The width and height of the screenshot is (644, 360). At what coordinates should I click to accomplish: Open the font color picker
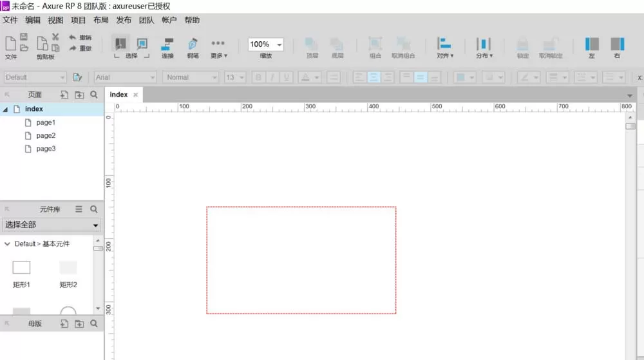tap(309, 77)
